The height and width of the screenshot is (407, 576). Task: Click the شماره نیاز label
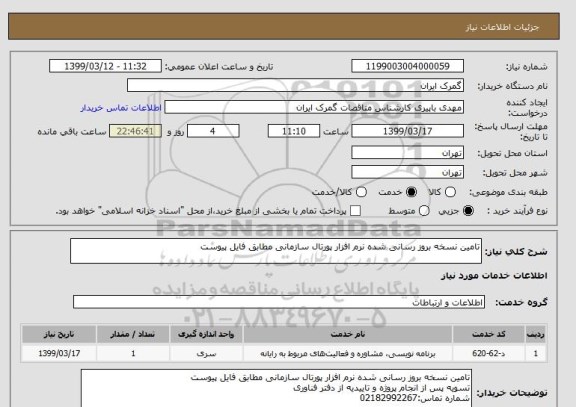click(x=527, y=67)
